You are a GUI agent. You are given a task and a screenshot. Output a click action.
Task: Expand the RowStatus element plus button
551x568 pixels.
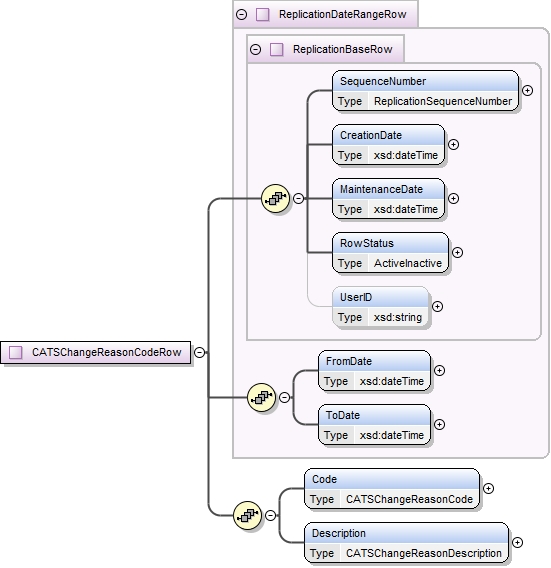458,252
